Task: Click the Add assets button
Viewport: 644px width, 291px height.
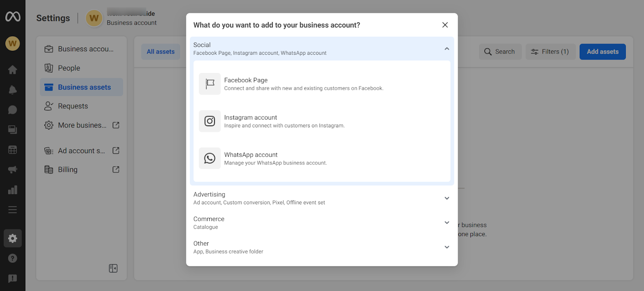Action: tap(603, 52)
